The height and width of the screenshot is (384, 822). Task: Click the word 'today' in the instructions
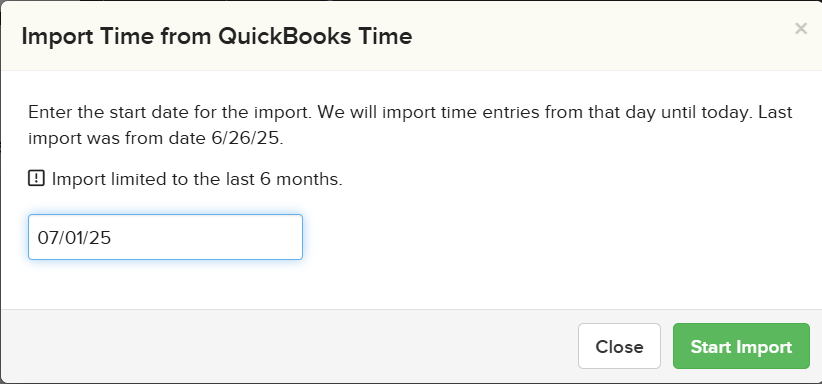click(x=726, y=112)
